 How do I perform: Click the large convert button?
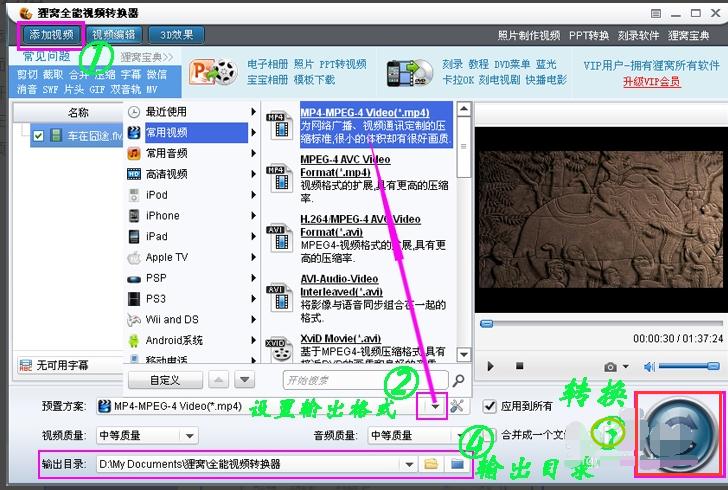[679, 434]
